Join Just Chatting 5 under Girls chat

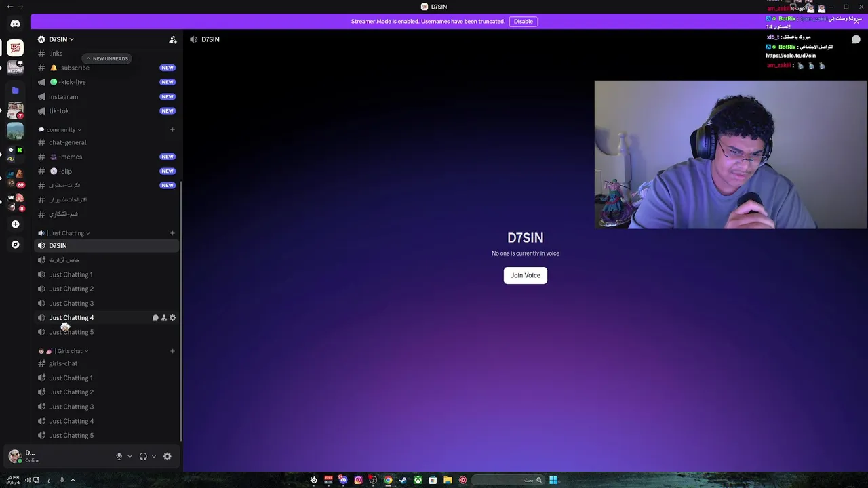coord(106,435)
